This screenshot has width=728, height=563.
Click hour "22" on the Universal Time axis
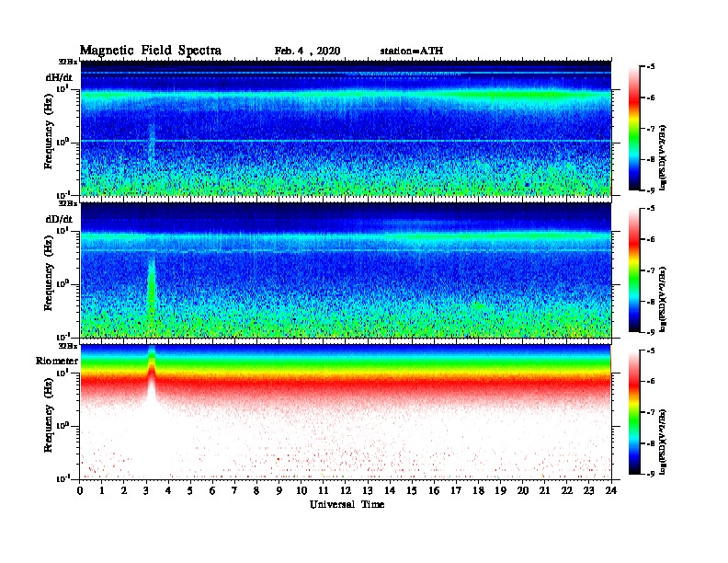[567, 490]
